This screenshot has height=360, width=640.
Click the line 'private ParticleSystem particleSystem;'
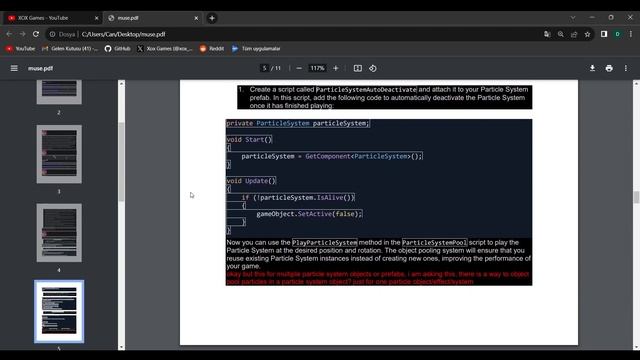point(298,123)
